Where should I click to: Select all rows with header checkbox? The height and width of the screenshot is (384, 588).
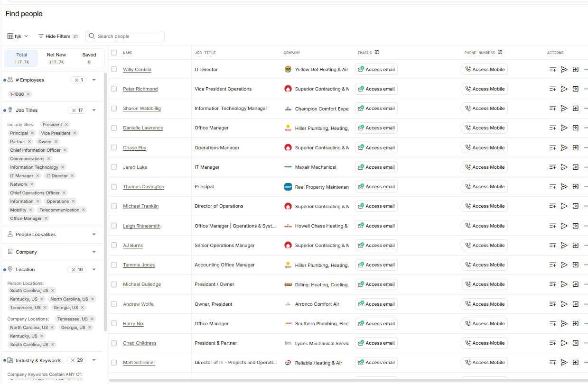click(114, 53)
